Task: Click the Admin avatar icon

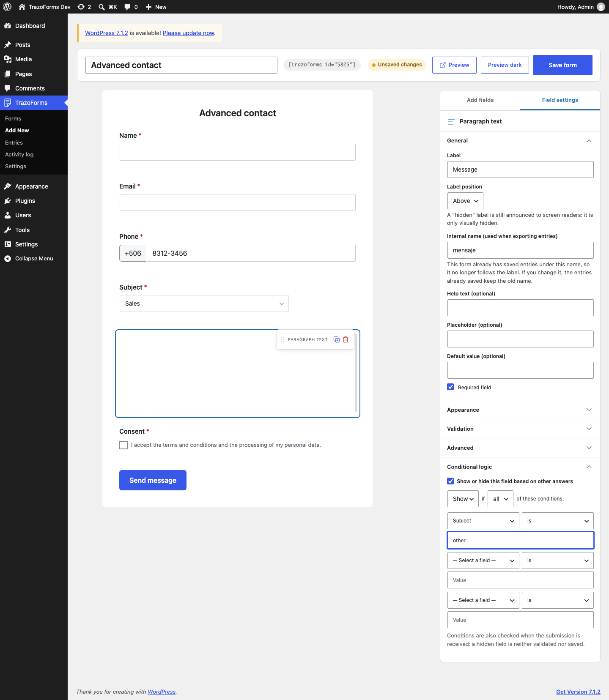Action: click(x=601, y=7)
